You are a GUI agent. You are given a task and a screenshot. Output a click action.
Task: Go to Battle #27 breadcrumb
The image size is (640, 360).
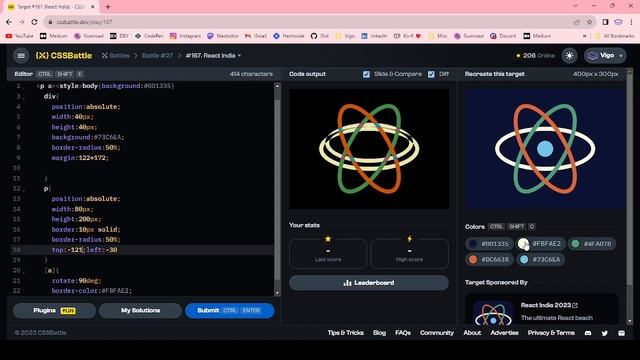click(158, 56)
